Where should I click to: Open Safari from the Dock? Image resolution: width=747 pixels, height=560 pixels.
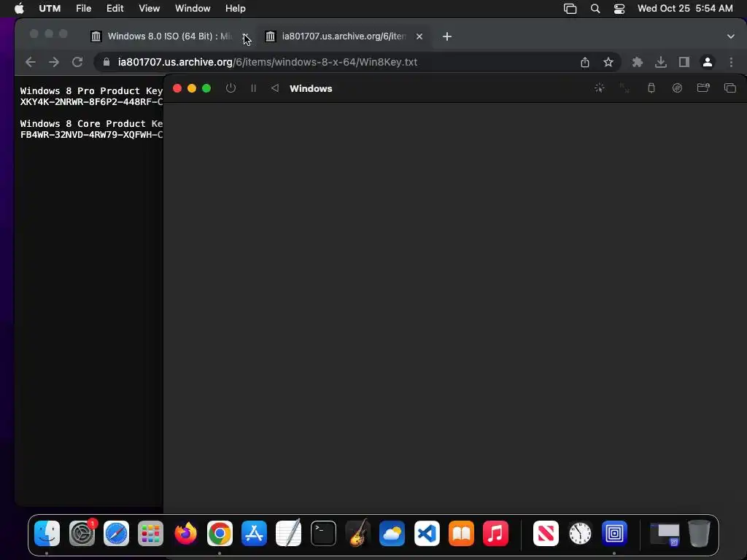(116, 533)
